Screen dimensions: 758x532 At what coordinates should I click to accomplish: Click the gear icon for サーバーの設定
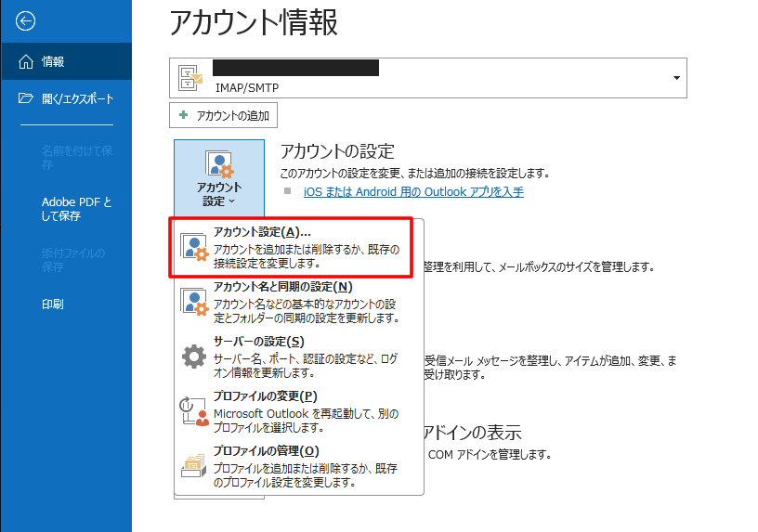point(193,357)
